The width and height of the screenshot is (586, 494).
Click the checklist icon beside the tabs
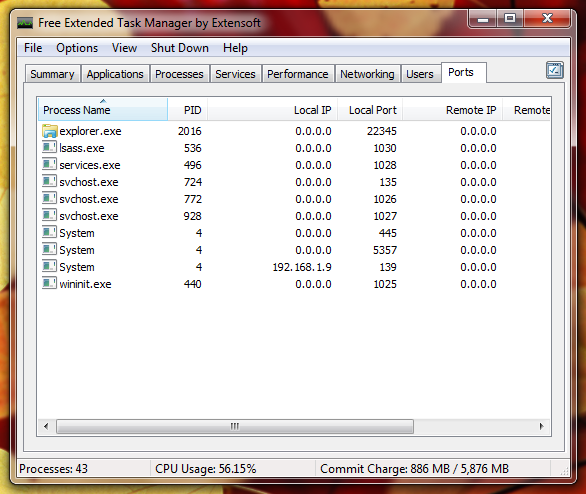click(555, 70)
